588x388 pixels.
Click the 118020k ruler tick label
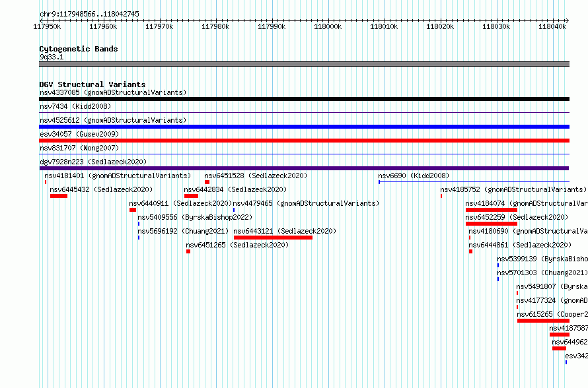(440, 26)
